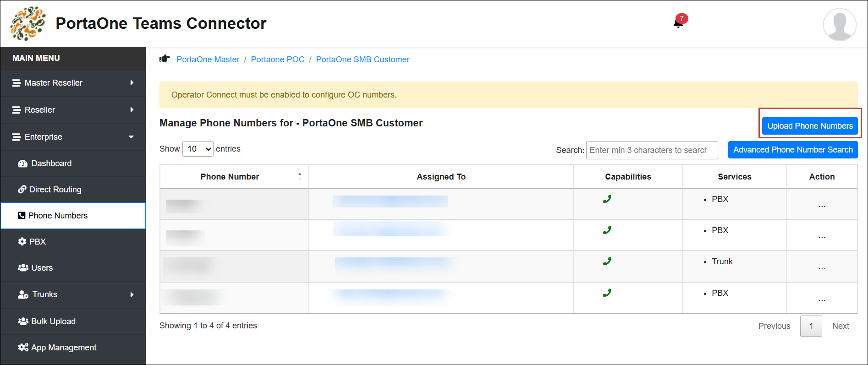This screenshot has width=868, height=365.
Task: Click the green phone icon in last PBX row
Action: [x=607, y=293]
